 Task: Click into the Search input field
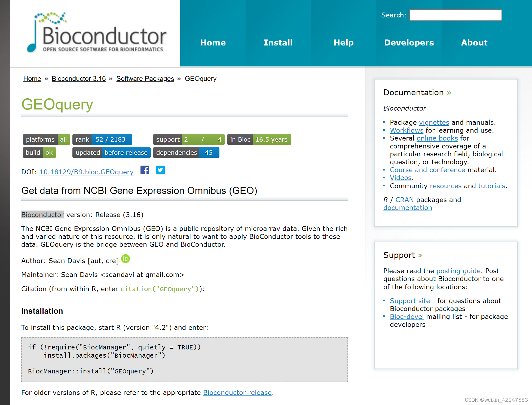tap(455, 15)
